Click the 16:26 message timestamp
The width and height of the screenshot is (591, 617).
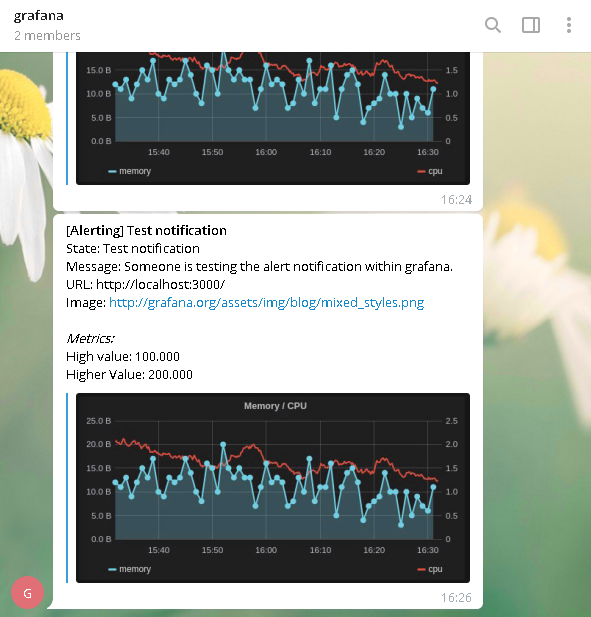pyautogui.click(x=456, y=598)
